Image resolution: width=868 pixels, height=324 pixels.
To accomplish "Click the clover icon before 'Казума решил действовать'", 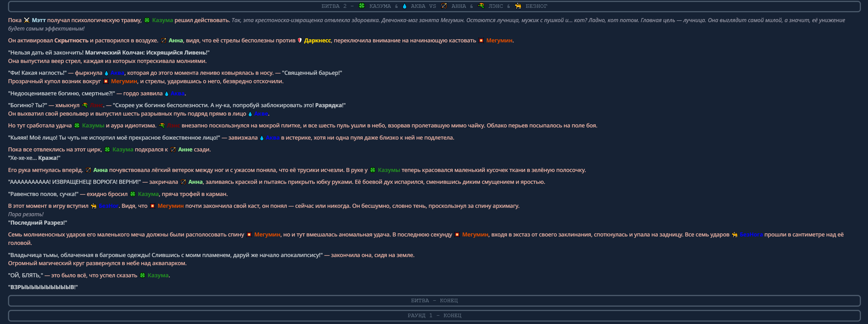I will pos(147,20).
